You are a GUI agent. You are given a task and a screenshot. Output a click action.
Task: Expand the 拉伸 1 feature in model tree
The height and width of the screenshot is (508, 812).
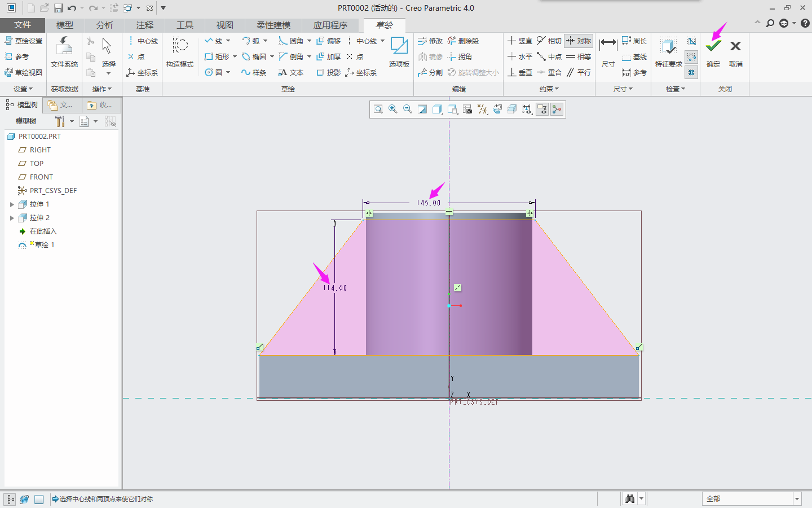(x=12, y=204)
